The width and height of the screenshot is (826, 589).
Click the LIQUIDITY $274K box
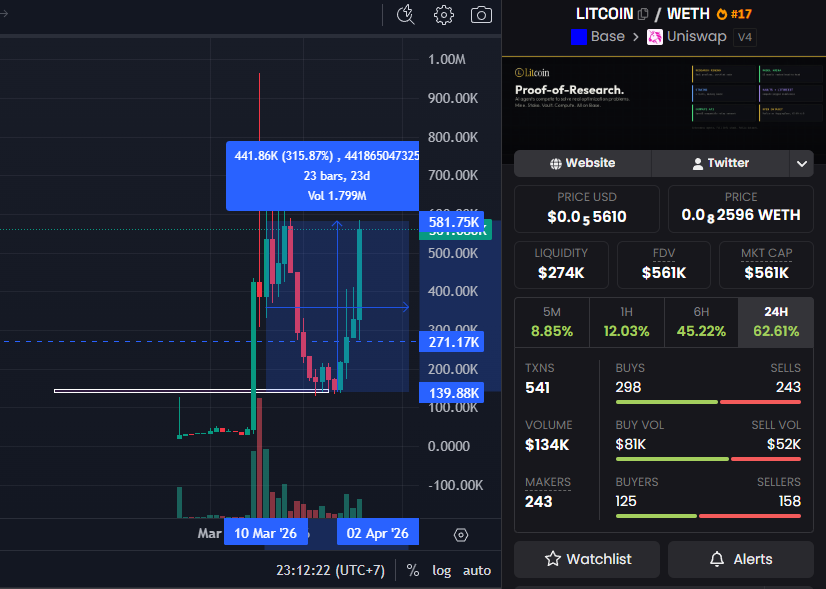(x=561, y=264)
